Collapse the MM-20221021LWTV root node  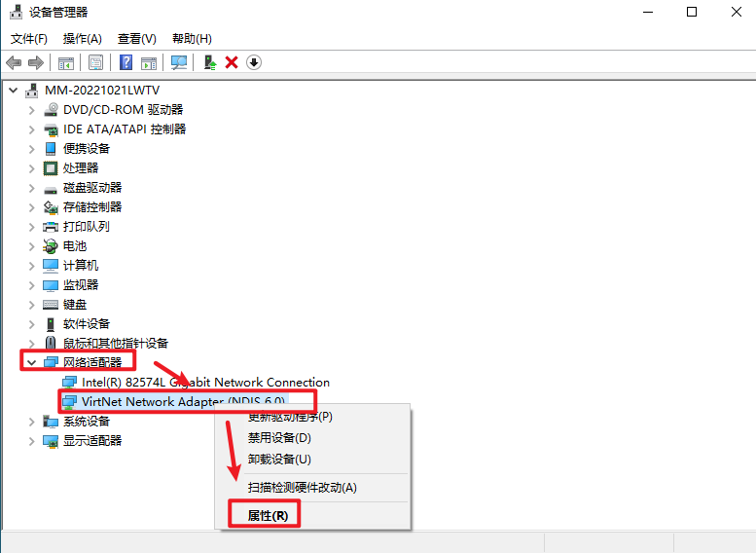[14, 91]
